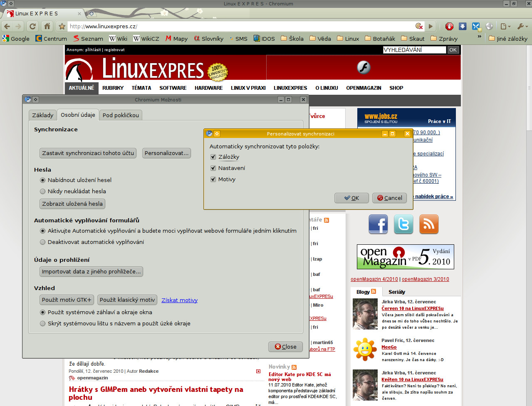Click the blocked cookies icon in address bar

(419, 26)
